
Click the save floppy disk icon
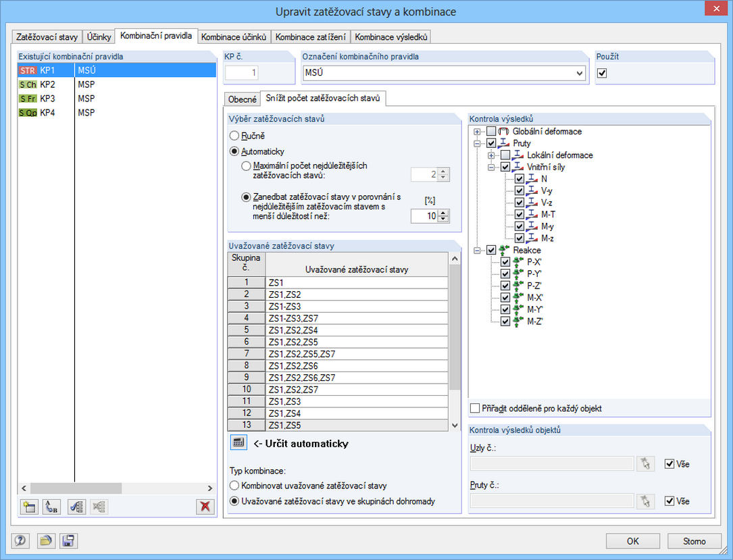(x=68, y=541)
